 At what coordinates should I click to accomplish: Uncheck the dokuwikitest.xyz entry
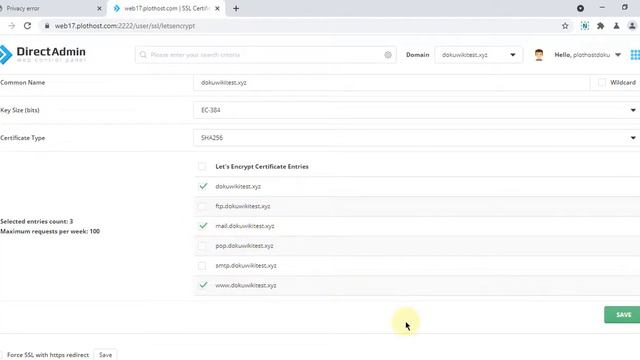tap(203, 186)
